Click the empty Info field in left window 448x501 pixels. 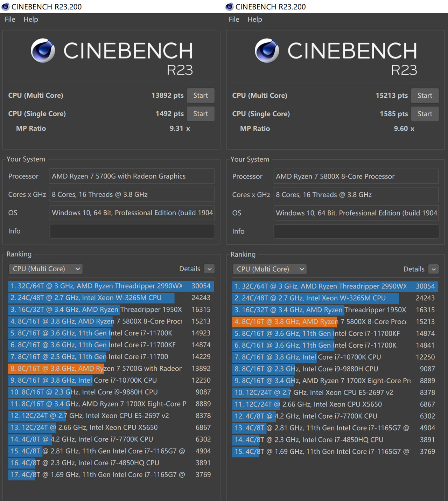point(132,231)
